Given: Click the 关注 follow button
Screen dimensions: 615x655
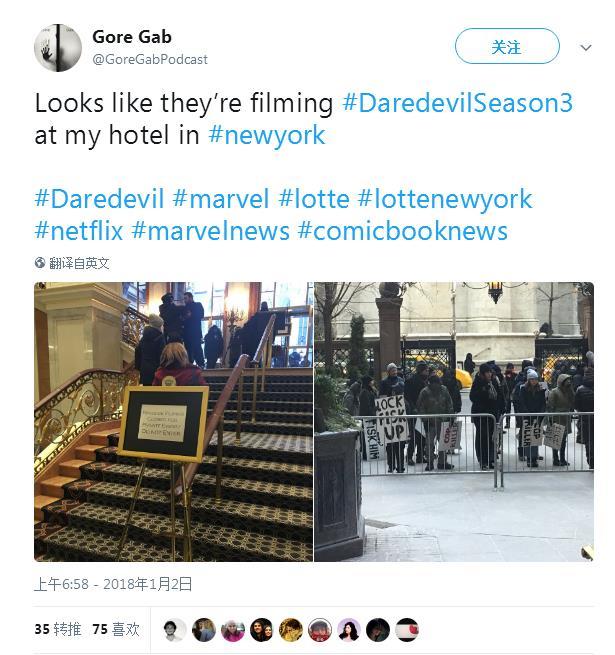Looking at the screenshot, I should pyautogui.click(x=507, y=46).
